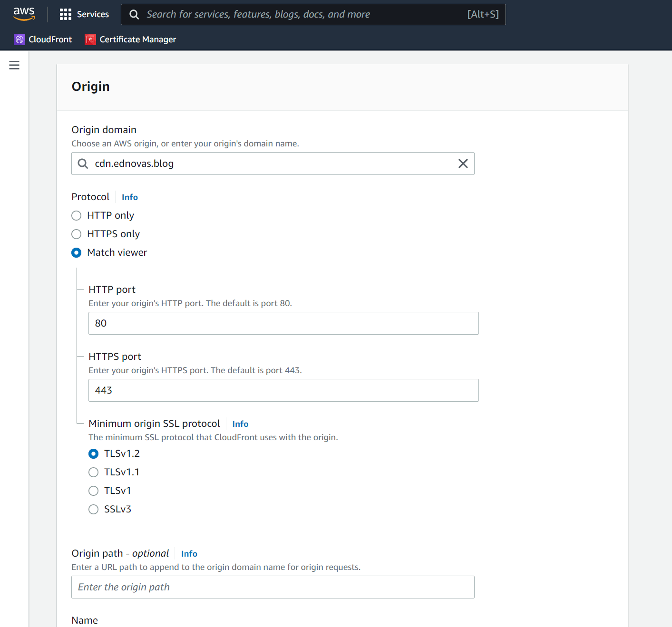
Task: Click the magnifier in the top search bar
Action: [x=134, y=14]
